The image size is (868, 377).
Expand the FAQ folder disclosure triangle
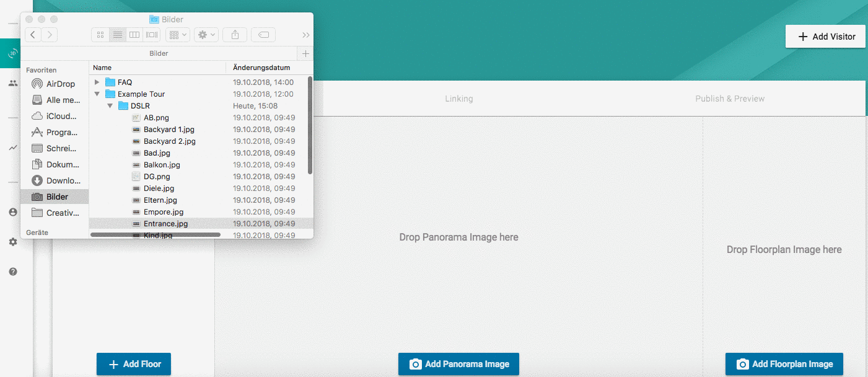(97, 82)
